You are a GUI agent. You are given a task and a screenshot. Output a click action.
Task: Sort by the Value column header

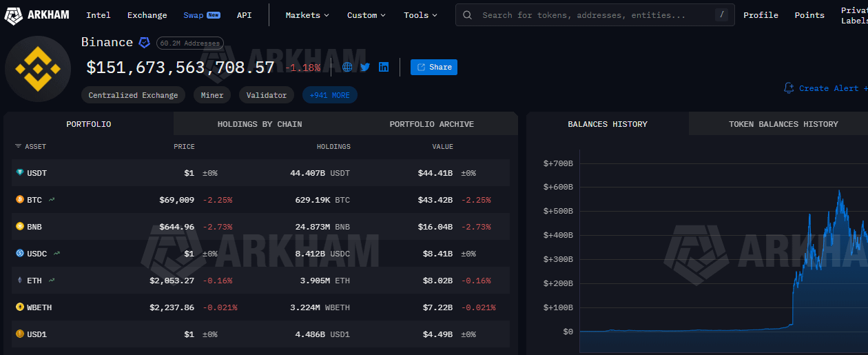coord(443,147)
